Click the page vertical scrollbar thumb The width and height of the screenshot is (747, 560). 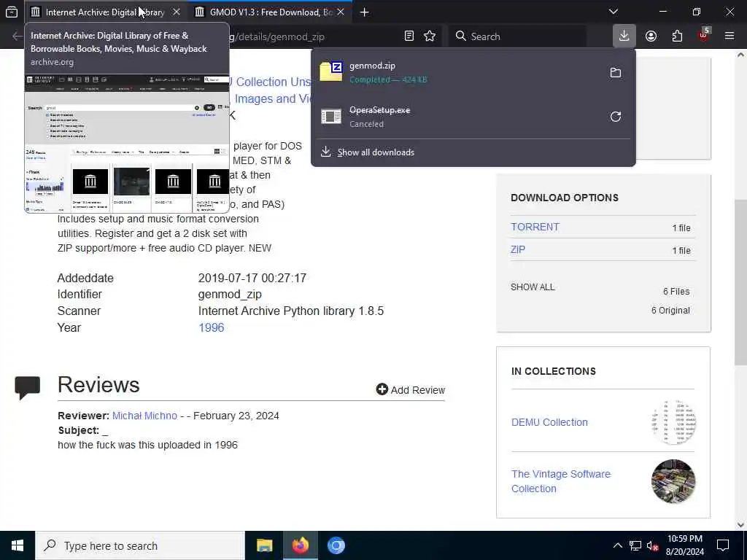coord(740,282)
